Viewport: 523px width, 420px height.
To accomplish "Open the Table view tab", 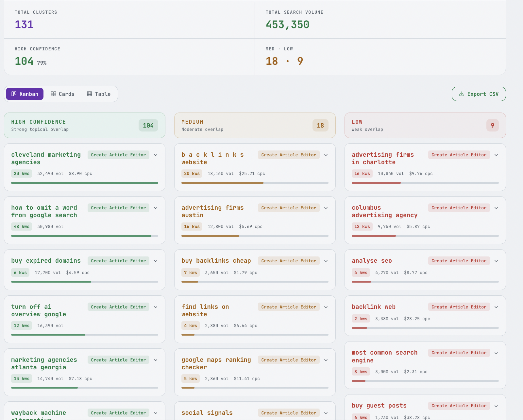I will [x=98, y=94].
